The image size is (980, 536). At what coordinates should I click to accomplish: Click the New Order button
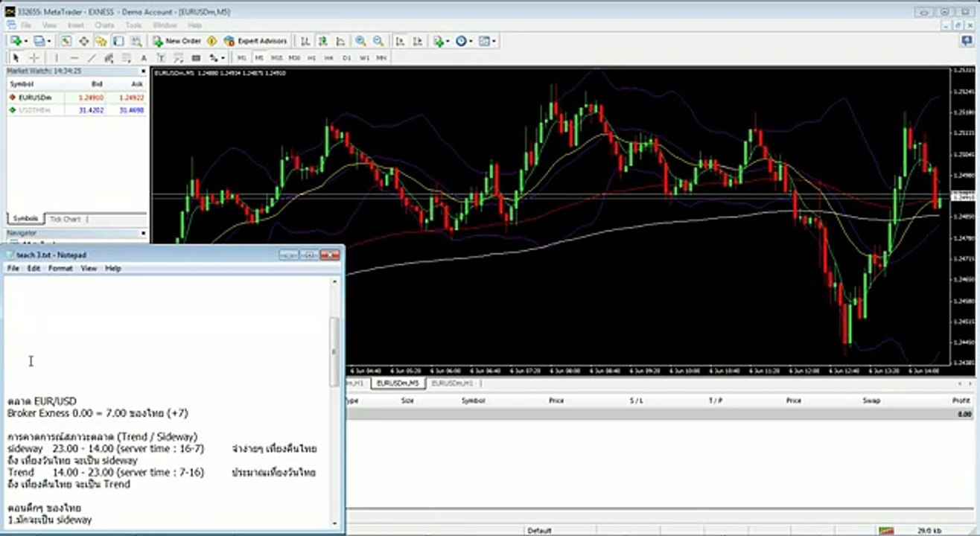(177, 41)
